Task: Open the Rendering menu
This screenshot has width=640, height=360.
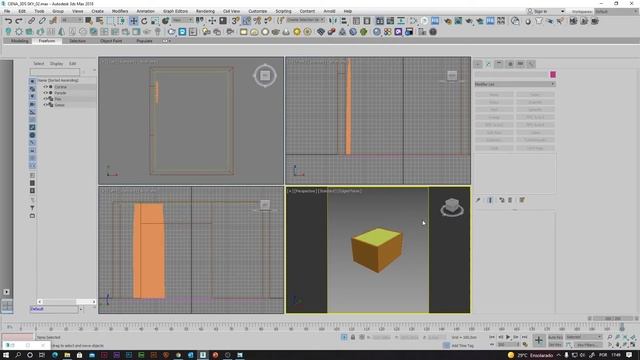Action: [205, 11]
